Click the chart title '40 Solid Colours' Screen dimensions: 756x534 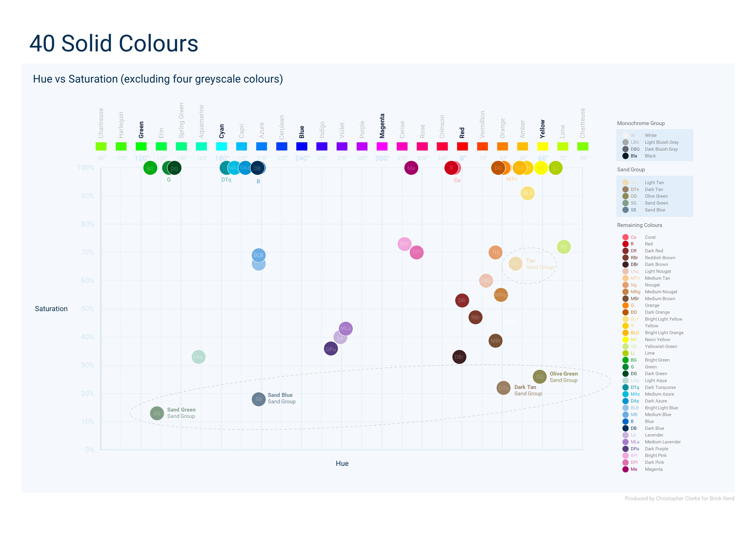click(114, 43)
